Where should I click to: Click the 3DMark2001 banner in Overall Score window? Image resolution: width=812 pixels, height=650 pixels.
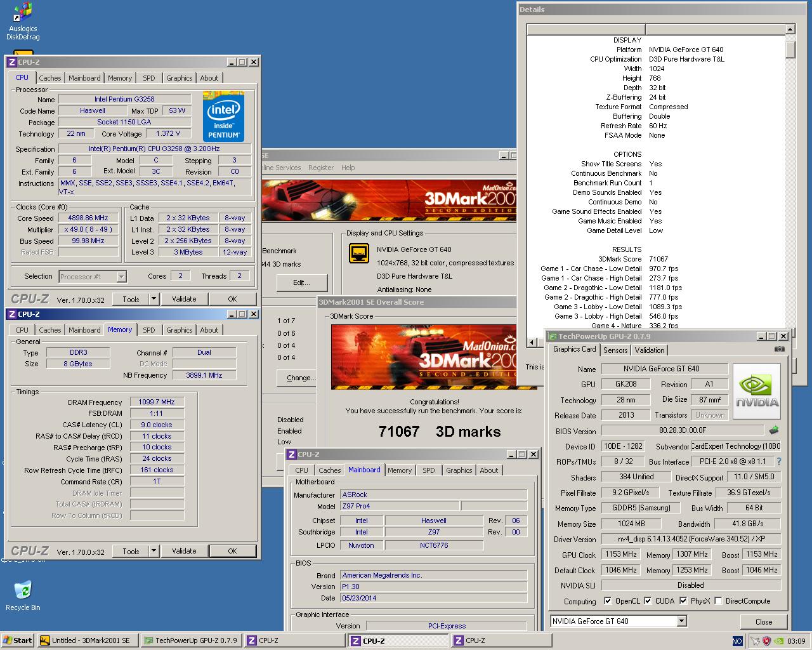pos(424,357)
